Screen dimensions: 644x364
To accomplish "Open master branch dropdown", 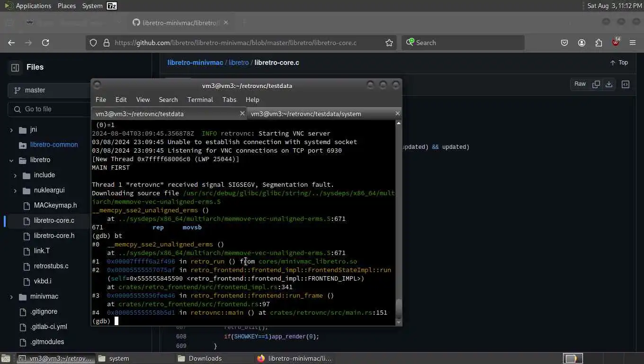I will click(x=49, y=90).
